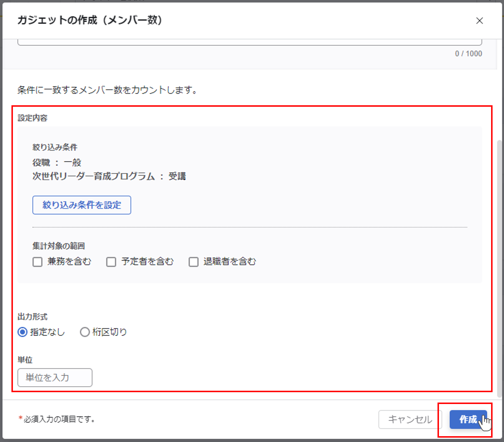Click the 役職：一般 filter condition

(x=57, y=163)
